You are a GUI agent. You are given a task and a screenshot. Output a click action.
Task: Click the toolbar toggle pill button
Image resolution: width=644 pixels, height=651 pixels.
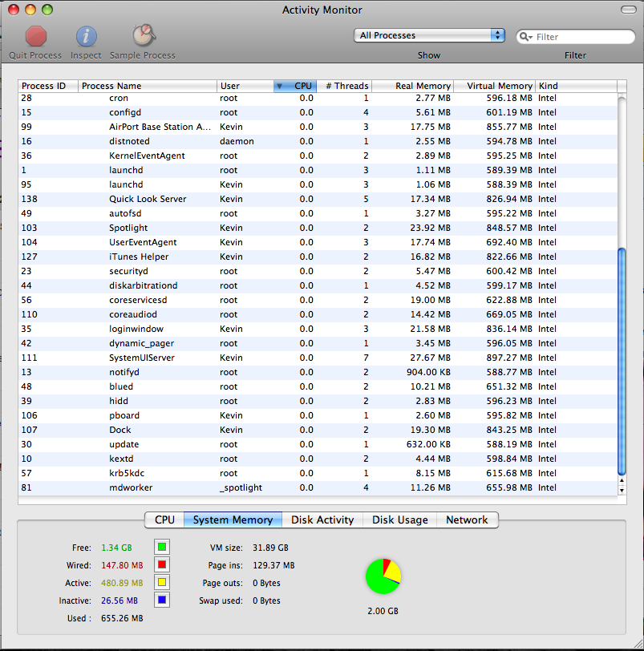click(x=628, y=10)
